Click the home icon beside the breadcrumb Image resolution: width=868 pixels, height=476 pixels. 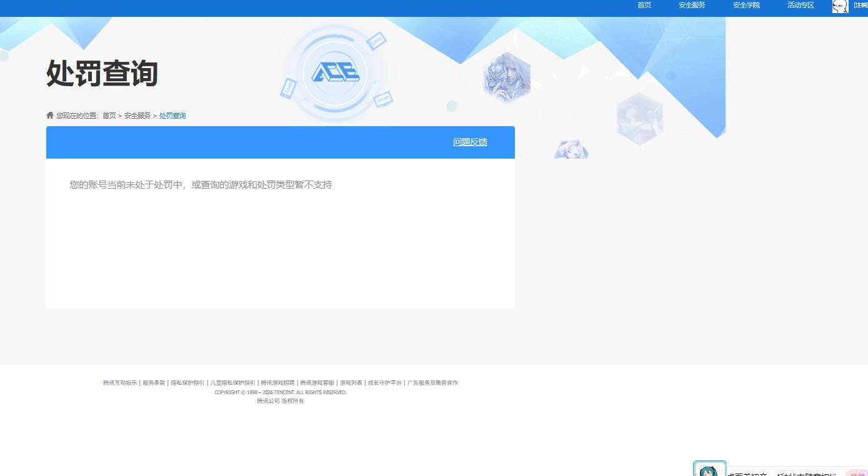click(x=49, y=115)
